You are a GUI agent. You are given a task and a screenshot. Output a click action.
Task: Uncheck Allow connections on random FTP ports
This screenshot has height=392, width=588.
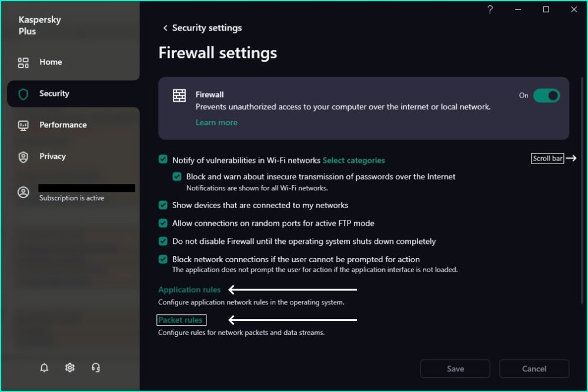click(163, 223)
